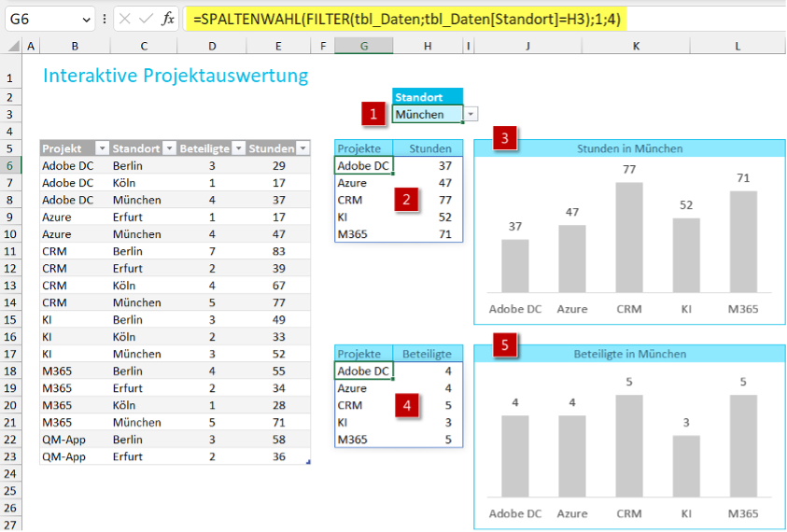Screen dimensions: 787x532
Task: Click the red marker number 5
Action: click(x=505, y=345)
